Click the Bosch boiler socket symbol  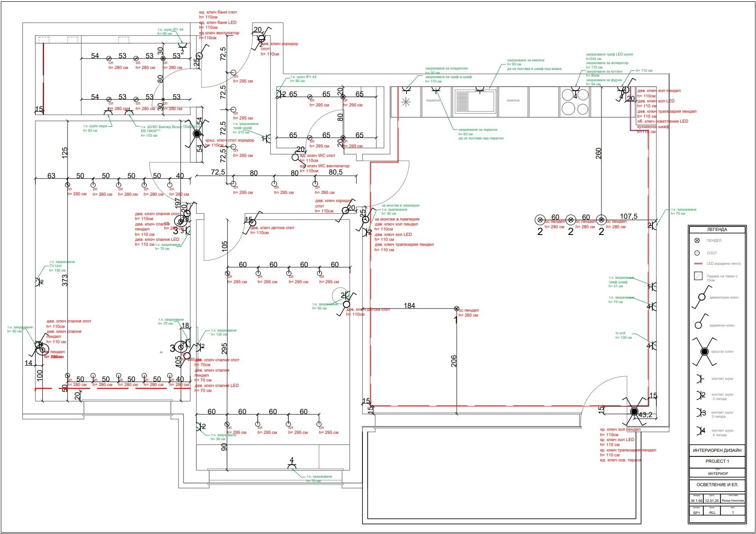pos(129,112)
